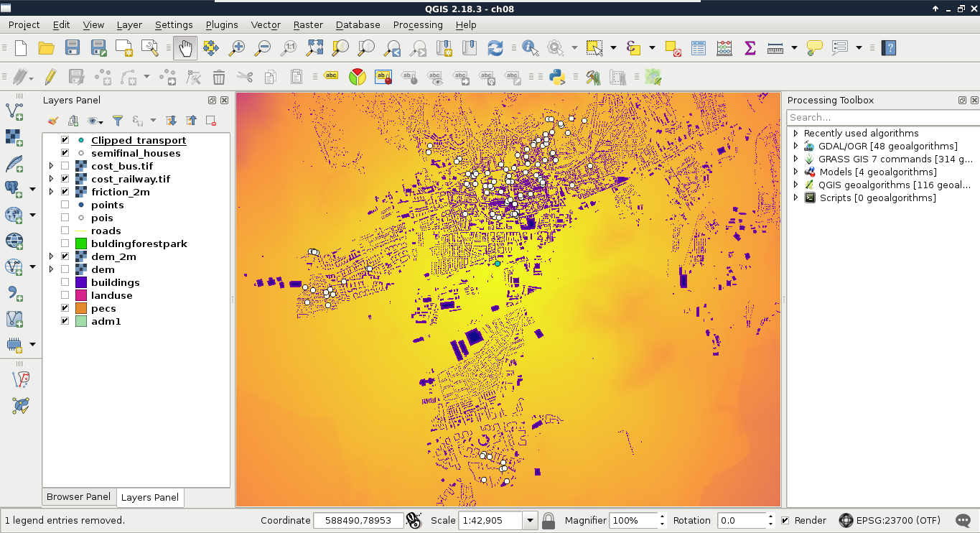Select the Clipped_transport layer
Image resolution: width=980 pixels, height=533 pixels.
(x=139, y=140)
